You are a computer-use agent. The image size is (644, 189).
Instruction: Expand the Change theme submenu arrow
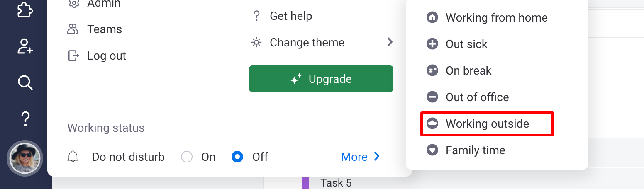390,42
